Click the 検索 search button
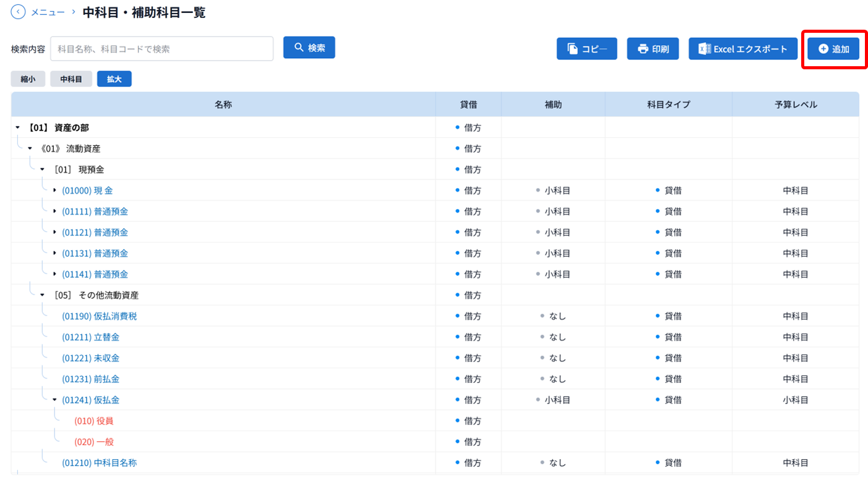 309,48
